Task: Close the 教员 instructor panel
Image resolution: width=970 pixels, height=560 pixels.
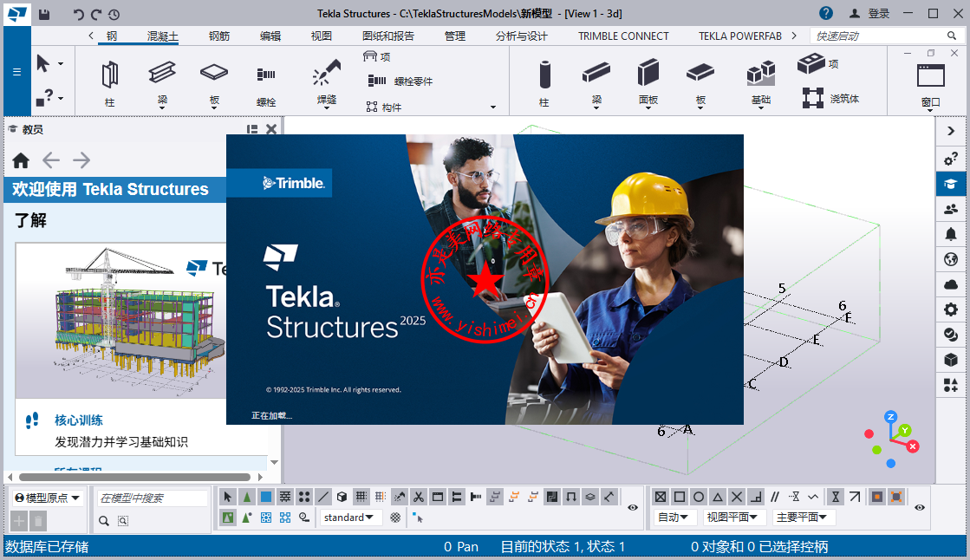Action: (271, 128)
